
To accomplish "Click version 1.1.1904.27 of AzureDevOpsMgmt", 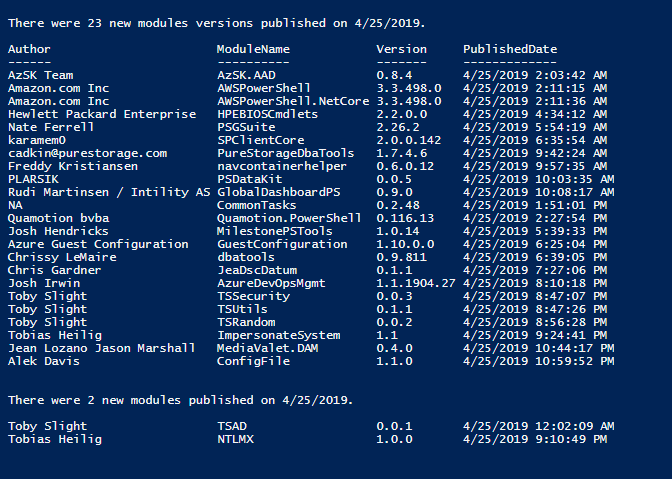I will point(416,283).
